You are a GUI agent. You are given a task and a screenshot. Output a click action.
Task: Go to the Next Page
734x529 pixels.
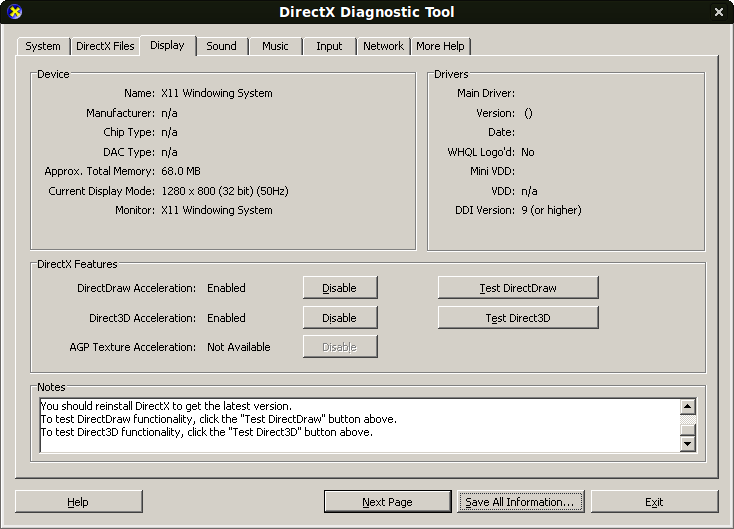pos(387,502)
